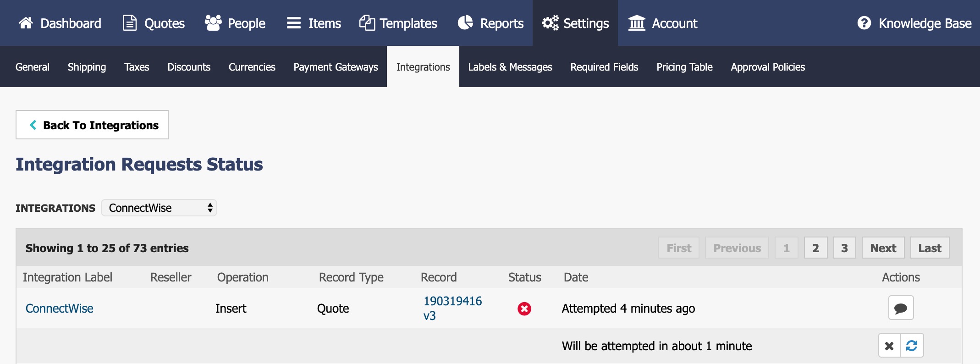
Task: Jump to pagination page 3
Action: (845, 248)
